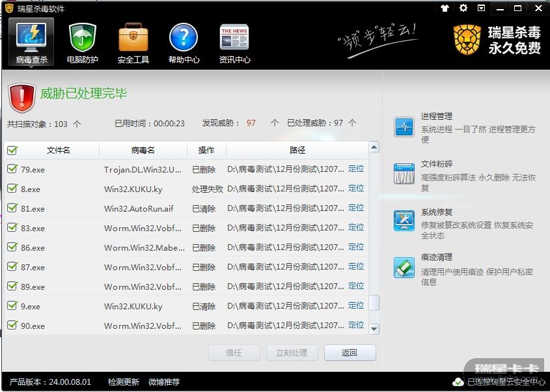Click 定位 link for 81.exe
Viewport: 550px width, 392px height.
356,208
